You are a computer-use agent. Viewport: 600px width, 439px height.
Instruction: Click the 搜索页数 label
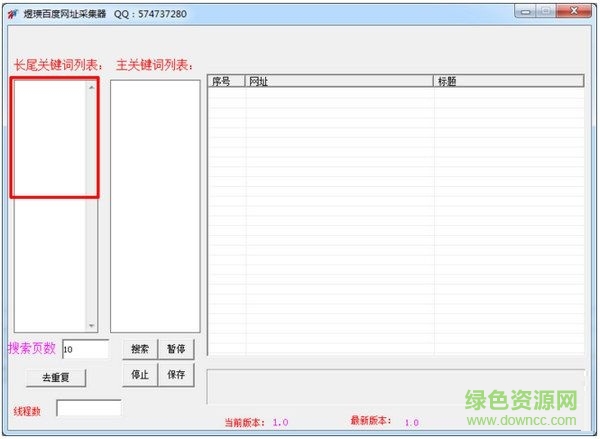32,348
